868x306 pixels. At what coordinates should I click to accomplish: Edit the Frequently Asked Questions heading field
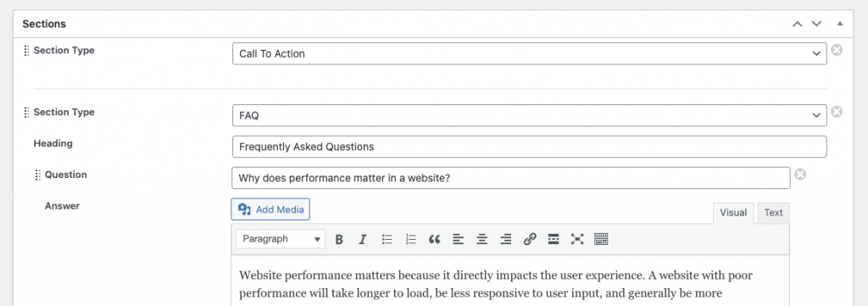[530, 147]
